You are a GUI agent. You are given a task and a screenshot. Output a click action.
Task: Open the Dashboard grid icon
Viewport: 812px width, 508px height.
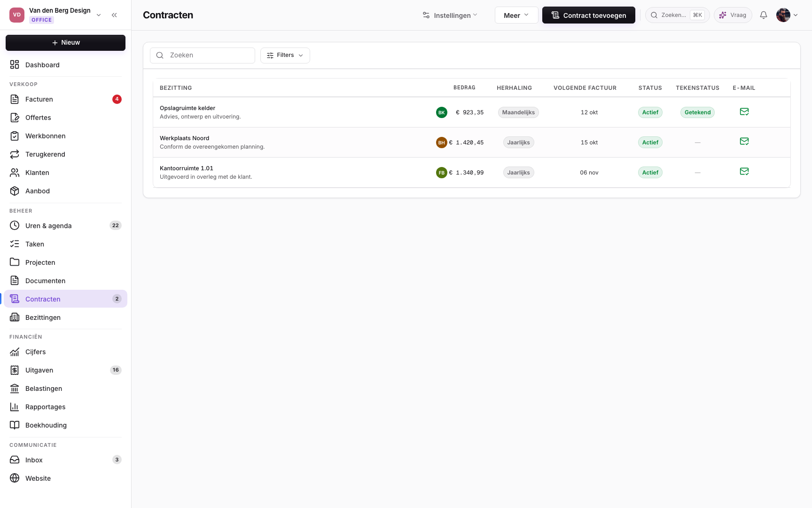[15, 64]
